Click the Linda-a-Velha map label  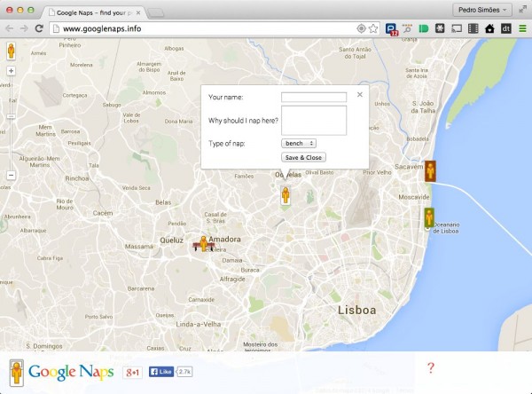pyautogui.click(x=199, y=324)
